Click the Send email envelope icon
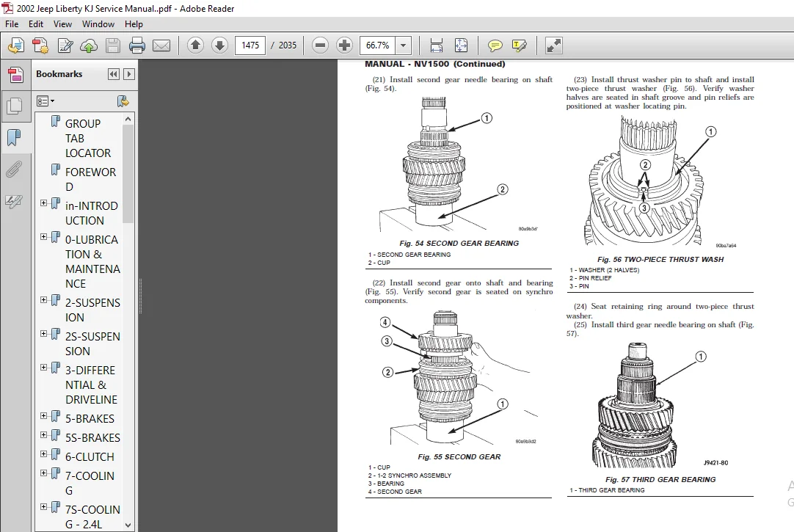The image size is (794, 532). pos(161,45)
